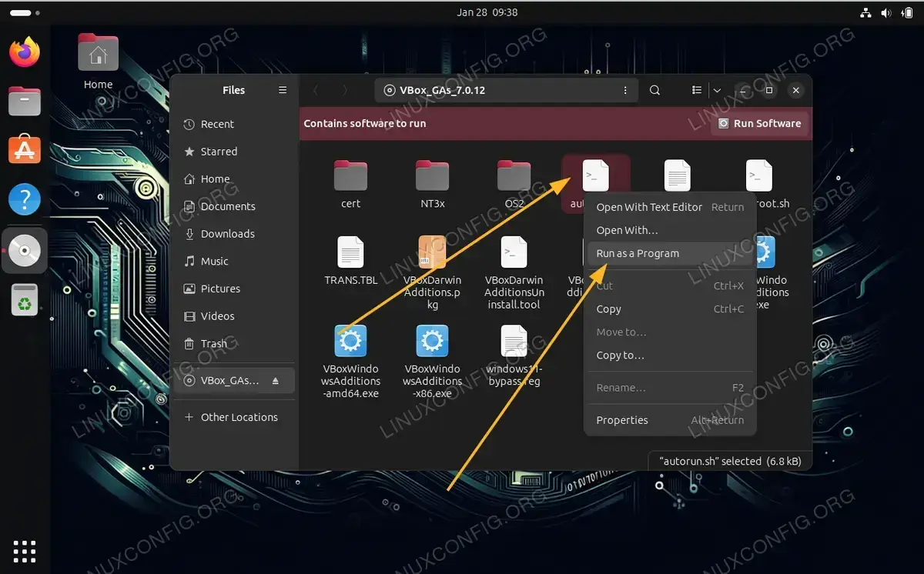The height and width of the screenshot is (574, 924).
Task: Open Recent in the sidebar
Action: click(235, 124)
